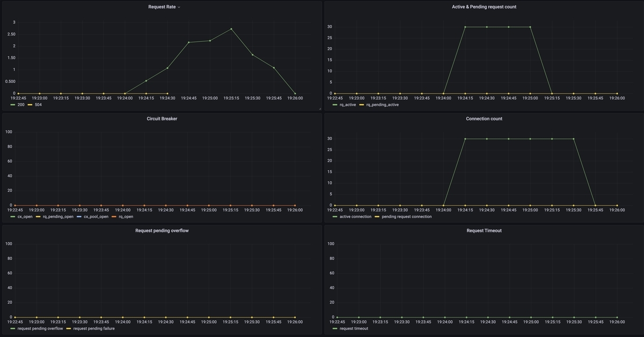Screen dimensions: 644x337
Task: Click the Request pending overflow panel title
Action: click(x=162, y=231)
